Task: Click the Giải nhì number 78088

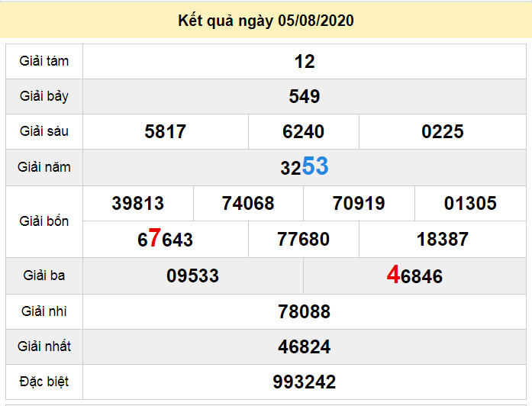Action: 305,311
